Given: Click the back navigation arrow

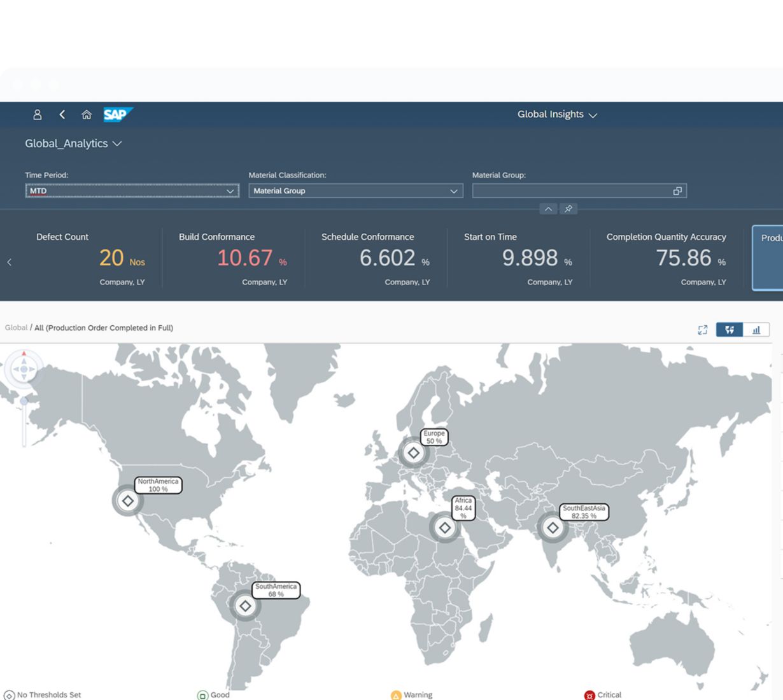Looking at the screenshot, I should [62, 115].
